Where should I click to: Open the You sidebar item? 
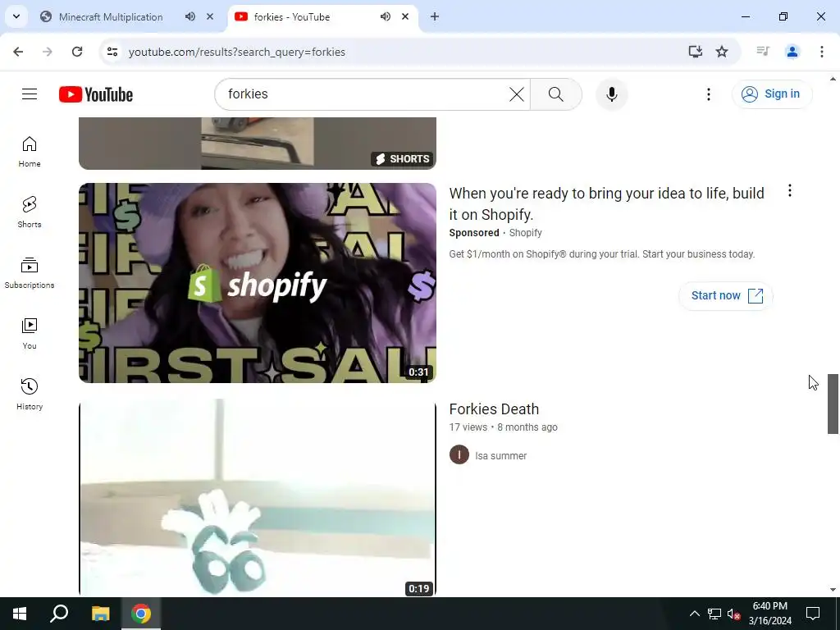coord(30,333)
